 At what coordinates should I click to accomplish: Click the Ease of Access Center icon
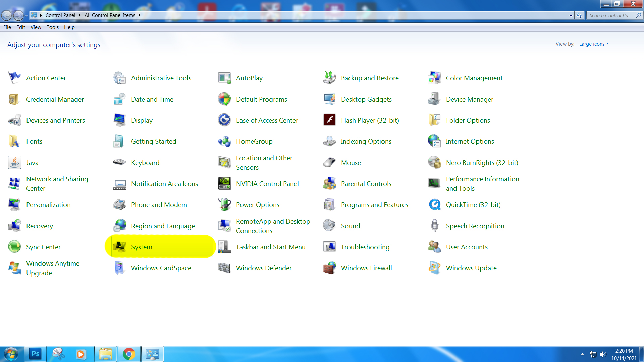click(224, 120)
